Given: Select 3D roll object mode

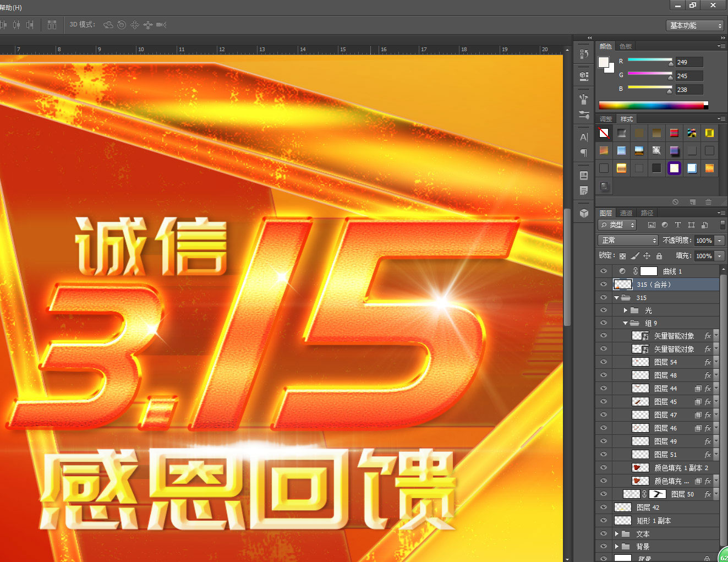Looking at the screenshot, I should [x=122, y=25].
